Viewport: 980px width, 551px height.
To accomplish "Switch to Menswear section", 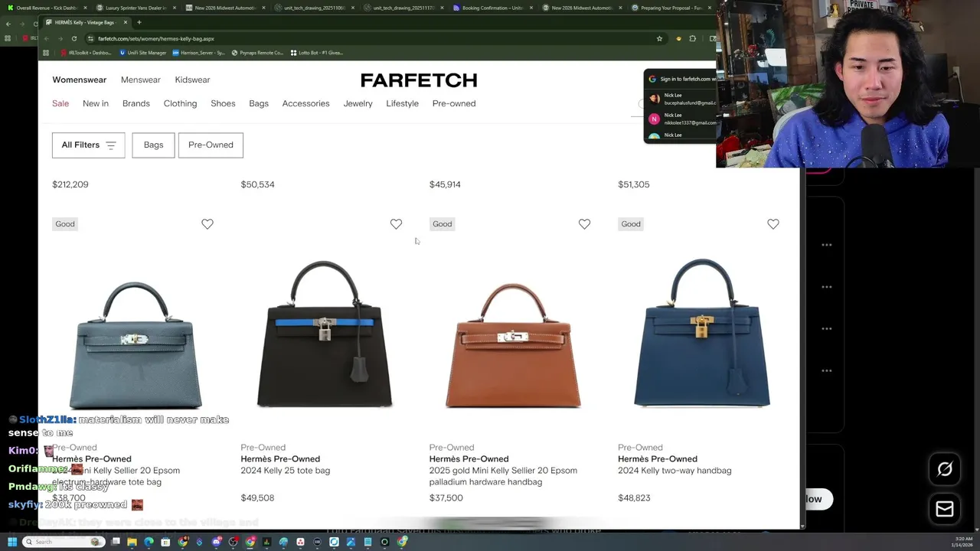I will (140, 80).
